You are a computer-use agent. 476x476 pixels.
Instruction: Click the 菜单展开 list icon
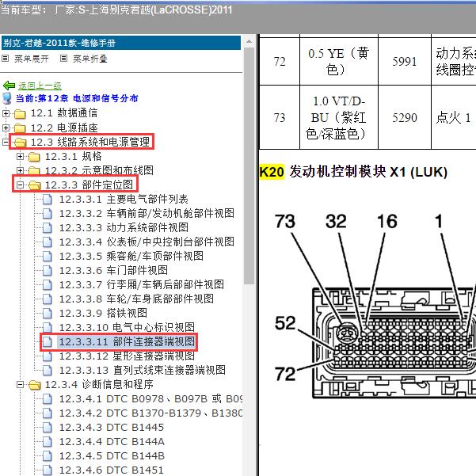tap(6, 58)
